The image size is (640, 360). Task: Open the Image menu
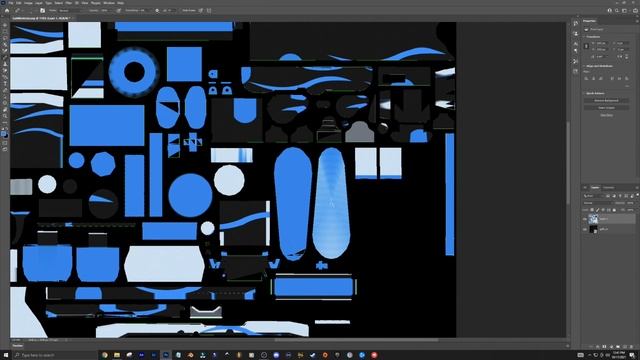coord(28,3)
